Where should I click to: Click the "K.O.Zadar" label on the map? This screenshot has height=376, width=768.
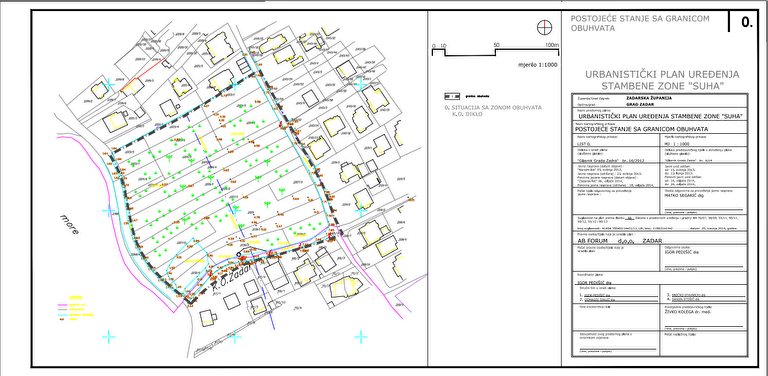coord(231,277)
